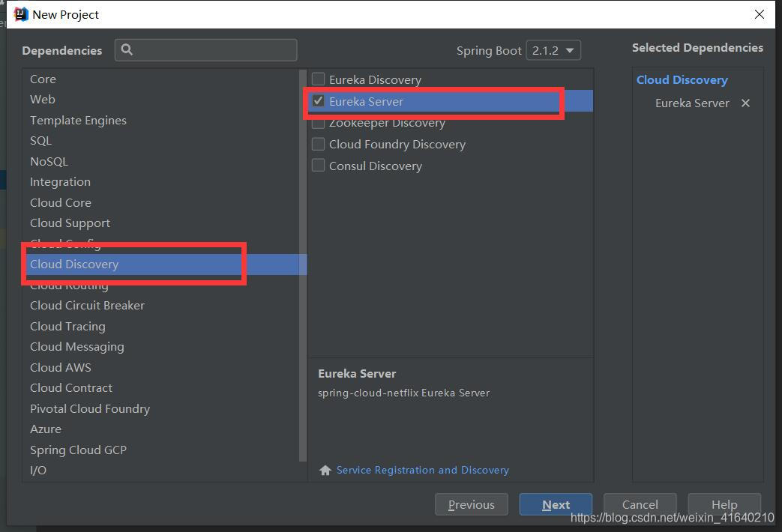Open the Cloud Core category
This screenshot has width=782, height=532.
click(x=160, y=202)
